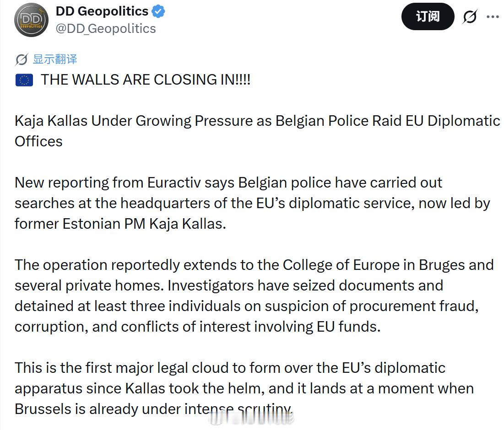Click "former Estonian PM Kaja Kallas" text

(x=120, y=224)
